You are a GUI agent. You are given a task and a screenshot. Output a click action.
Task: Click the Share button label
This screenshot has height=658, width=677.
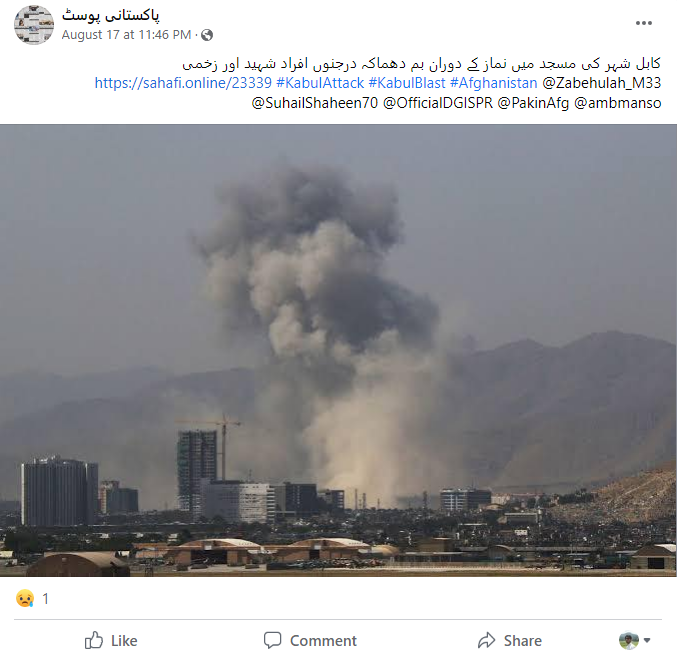point(523,641)
